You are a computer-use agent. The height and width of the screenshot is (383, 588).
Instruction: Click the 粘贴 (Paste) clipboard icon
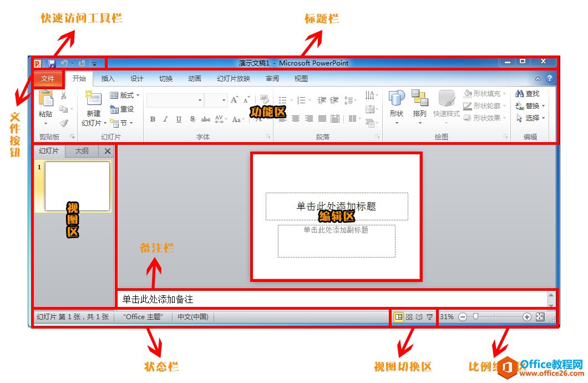click(45, 99)
